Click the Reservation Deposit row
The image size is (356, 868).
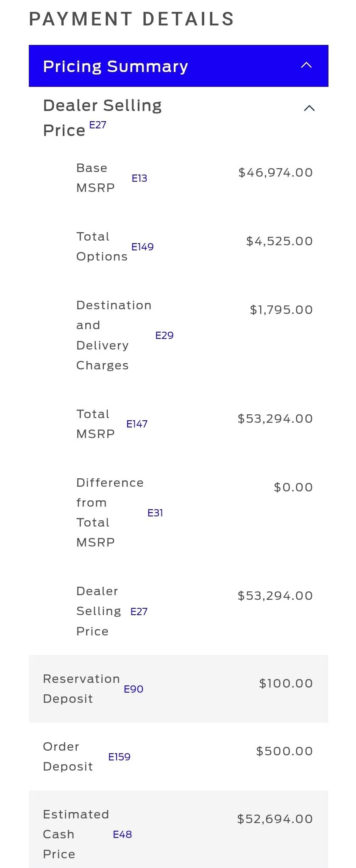[x=178, y=689]
